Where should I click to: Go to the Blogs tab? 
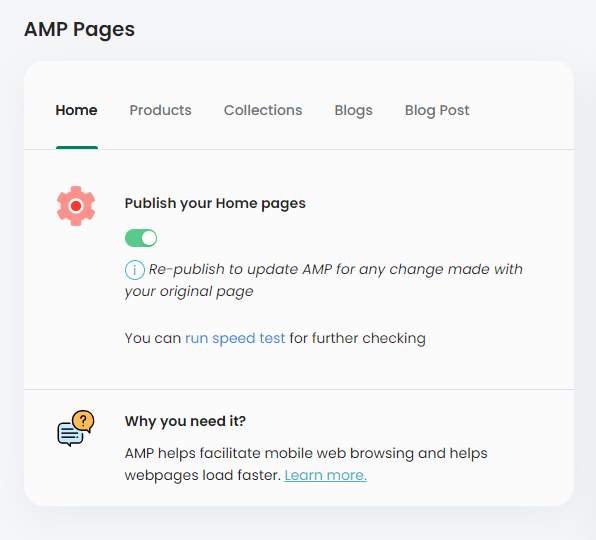click(353, 111)
